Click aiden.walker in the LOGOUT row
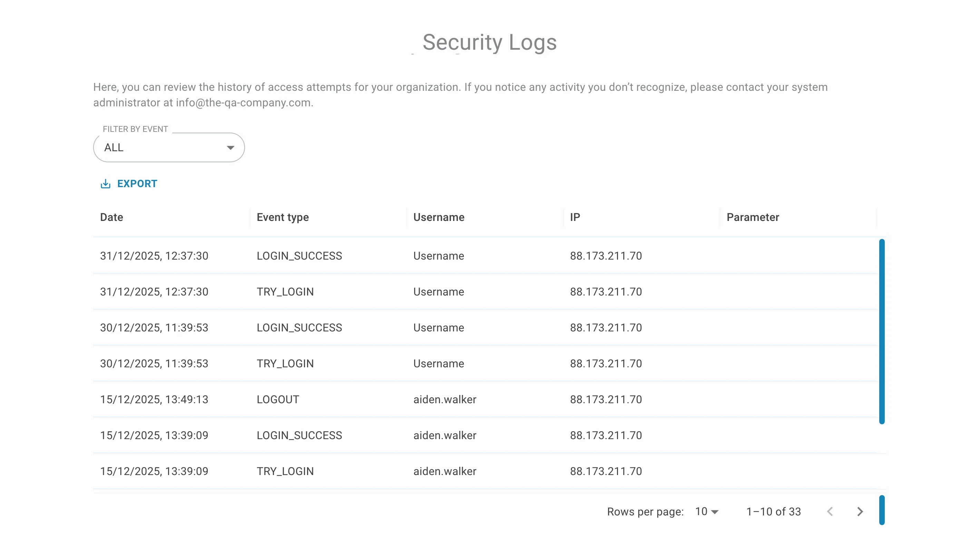Screen dimensions: 980x551 click(x=445, y=399)
